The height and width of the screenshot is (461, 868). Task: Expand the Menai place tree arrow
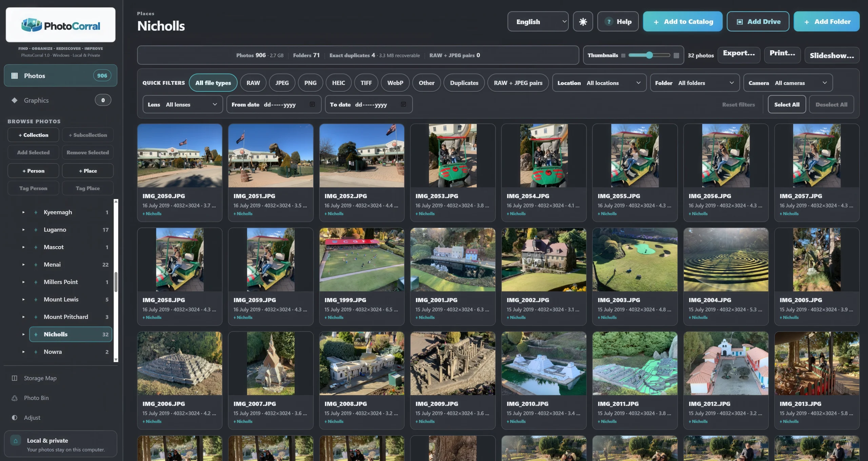pos(23,265)
